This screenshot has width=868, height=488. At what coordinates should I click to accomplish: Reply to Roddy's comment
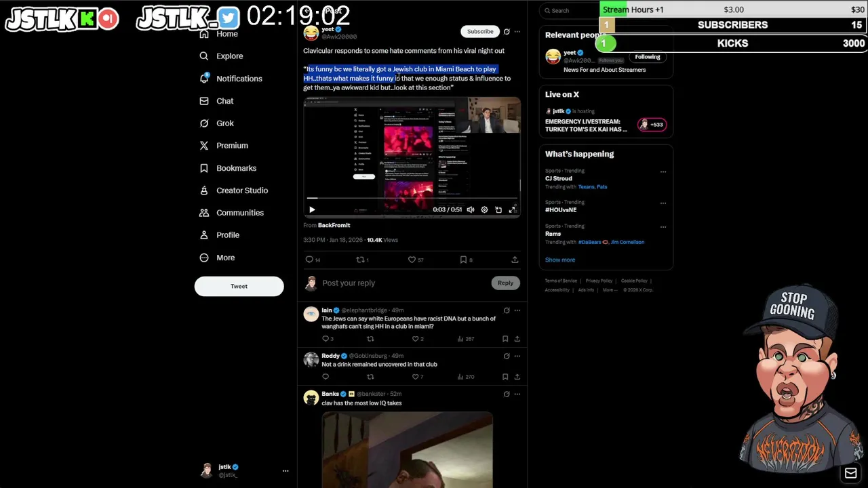[325, 377]
